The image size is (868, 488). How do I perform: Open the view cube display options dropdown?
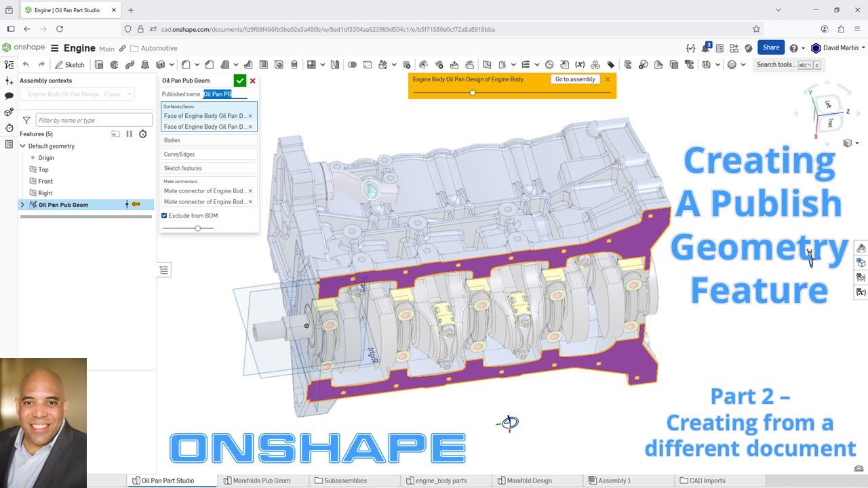(850, 143)
